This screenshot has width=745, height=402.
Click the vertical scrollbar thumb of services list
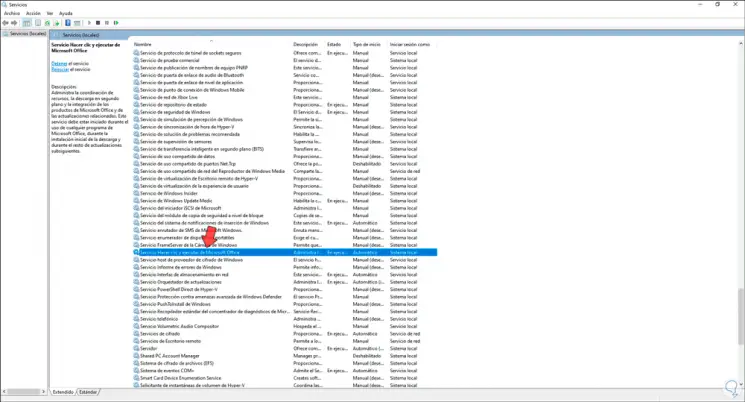pos(741,316)
